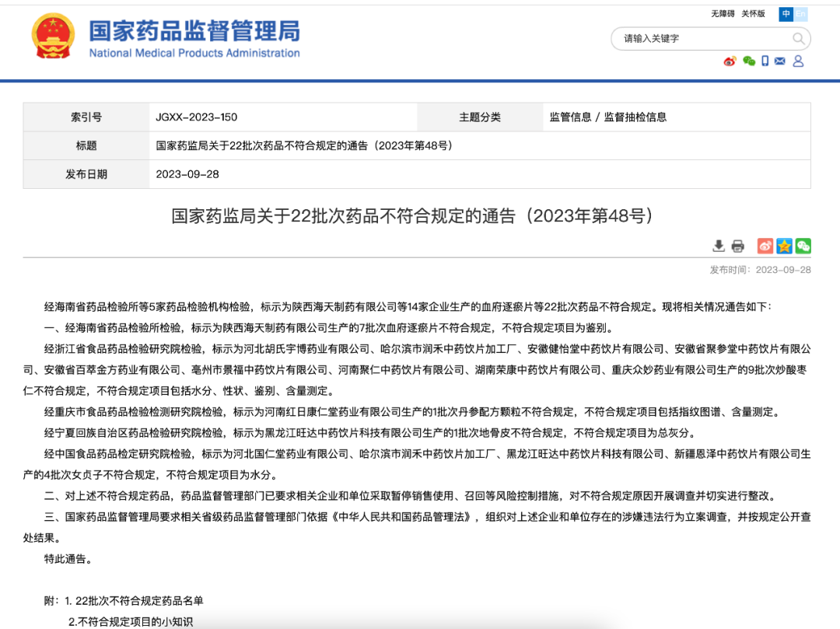The image size is (840, 629).
Task: Click the 国家药品监督管理局 site title
Action: [x=194, y=30]
